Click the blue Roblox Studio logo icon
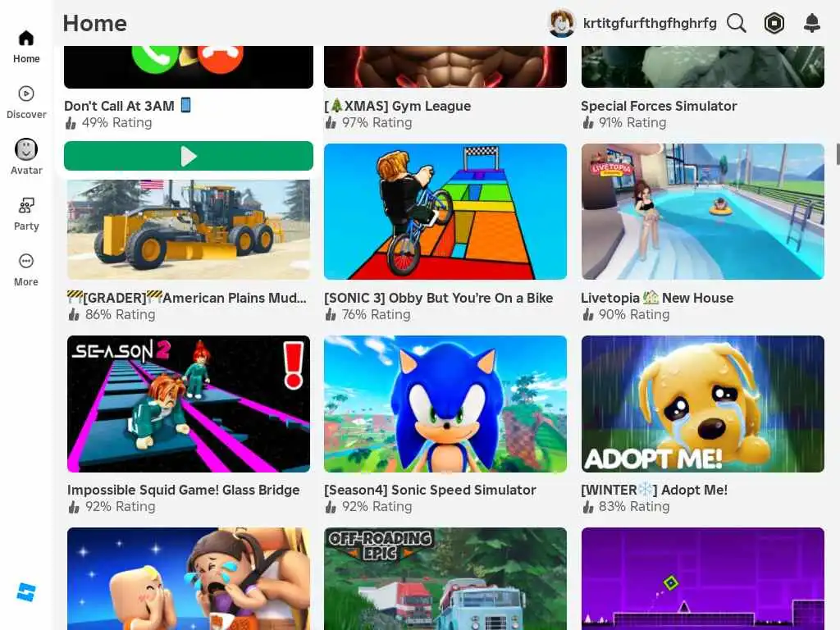The height and width of the screenshot is (630, 840). 26,592
